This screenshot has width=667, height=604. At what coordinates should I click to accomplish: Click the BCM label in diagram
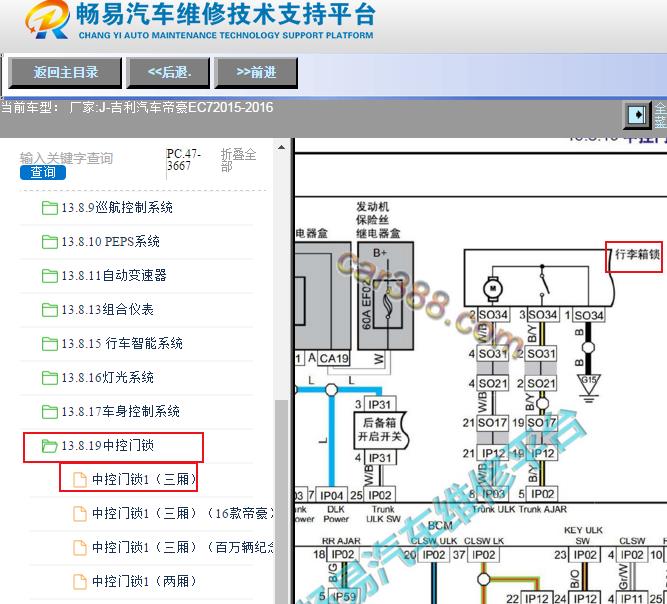(x=440, y=526)
